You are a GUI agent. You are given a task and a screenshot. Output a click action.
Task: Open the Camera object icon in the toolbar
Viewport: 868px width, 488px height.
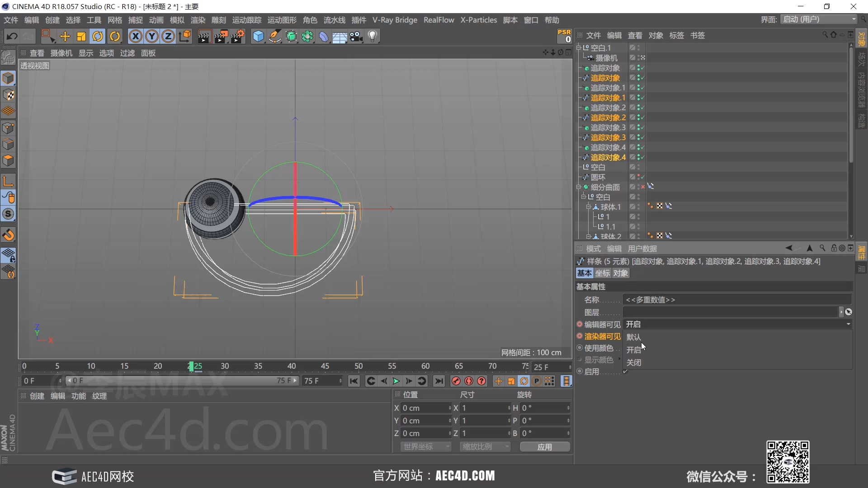[356, 37]
